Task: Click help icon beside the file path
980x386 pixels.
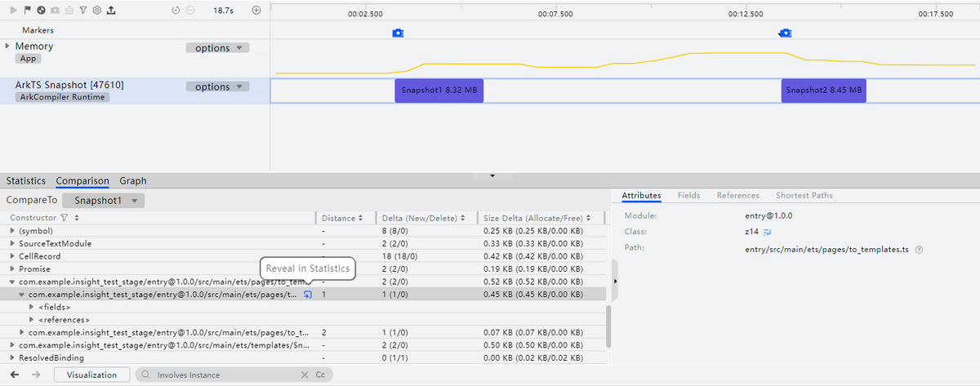Action: click(920, 249)
